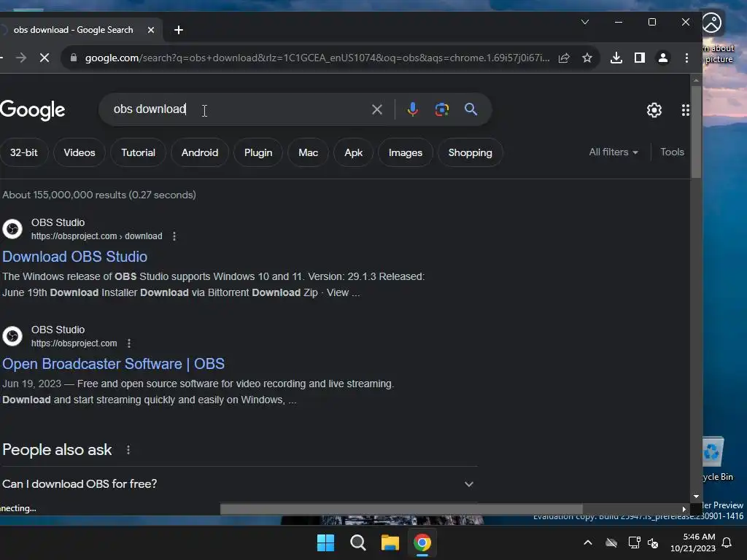Click the obsproject.com › download URL

pyautogui.click(x=97, y=236)
